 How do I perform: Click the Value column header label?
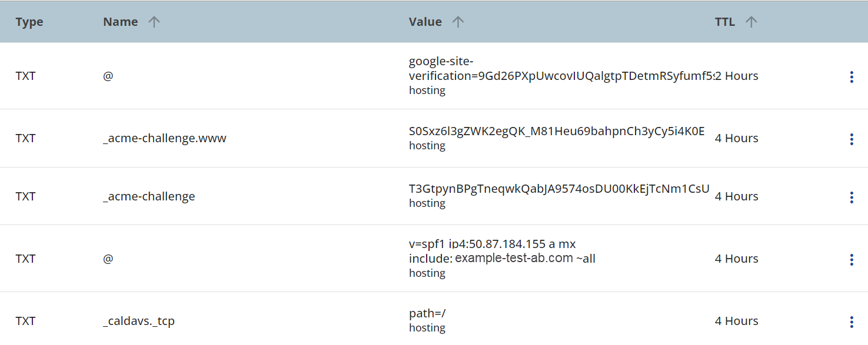(425, 22)
